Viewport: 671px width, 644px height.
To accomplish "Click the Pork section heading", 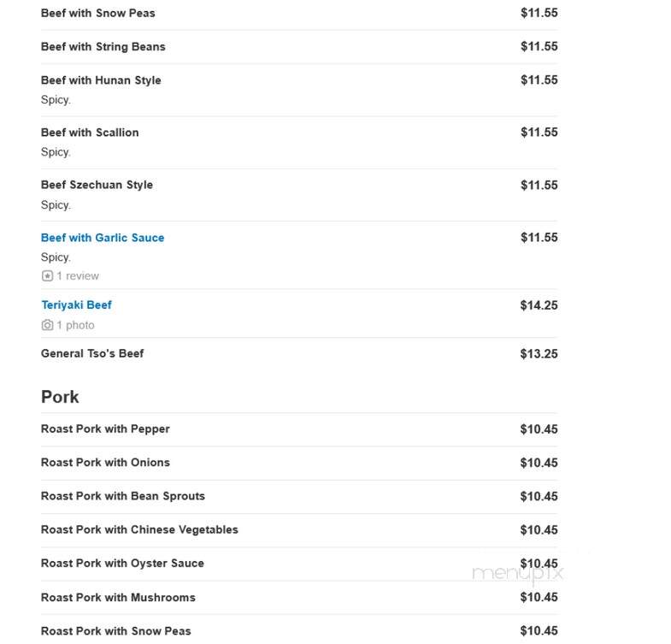I will pyautogui.click(x=60, y=397).
